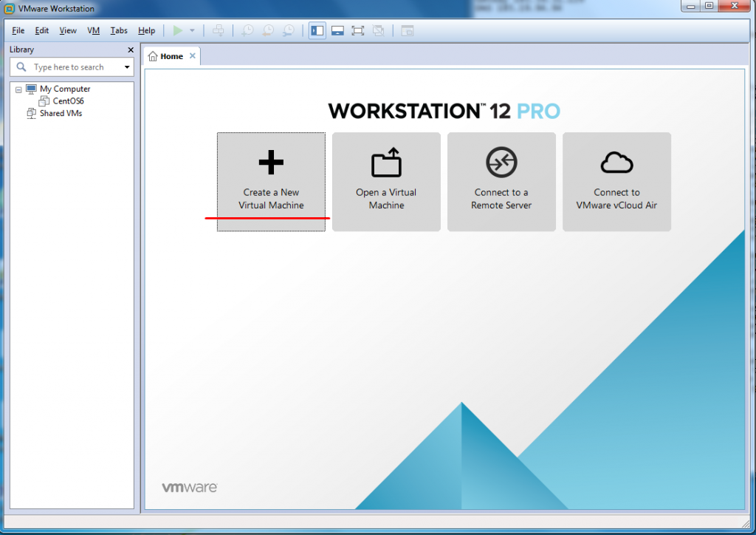Open the power options dropdown arrow

[x=192, y=30]
